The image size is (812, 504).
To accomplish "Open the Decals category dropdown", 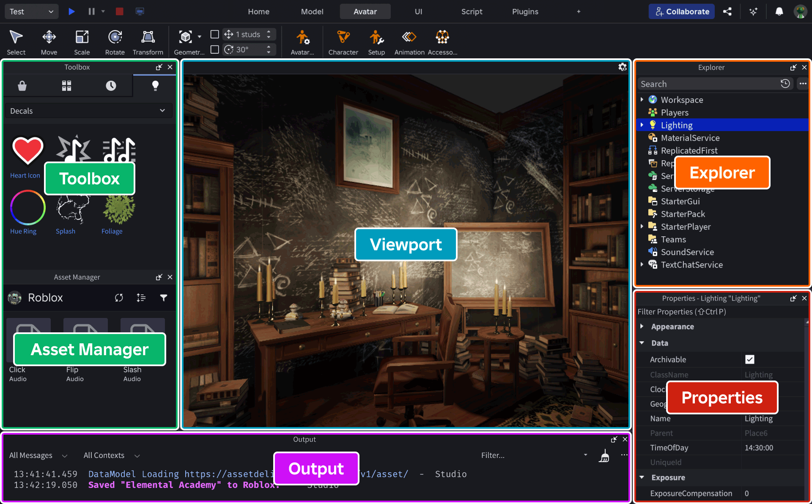I will [88, 111].
